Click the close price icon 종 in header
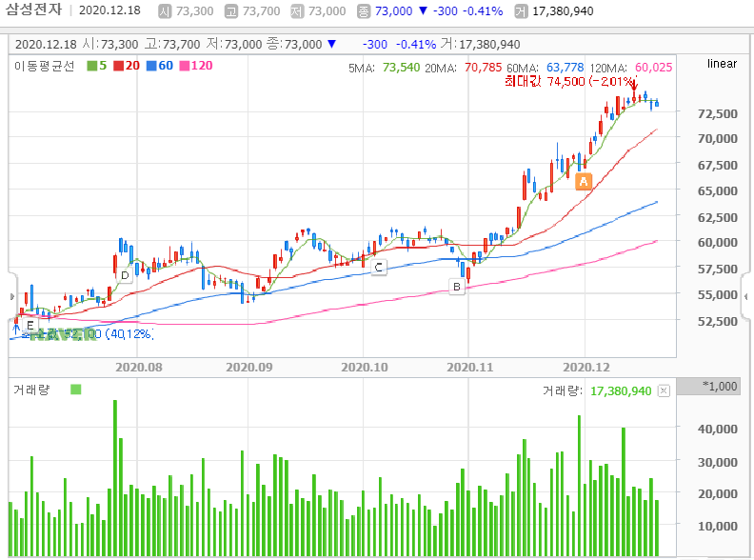The width and height of the screenshot is (754, 560). pyautogui.click(x=364, y=11)
